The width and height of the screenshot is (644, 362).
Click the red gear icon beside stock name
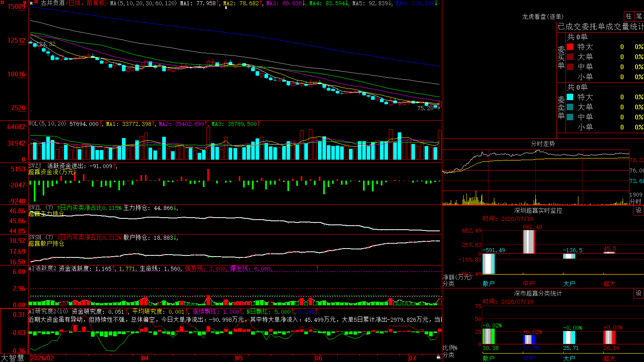[x=36, y=3]
